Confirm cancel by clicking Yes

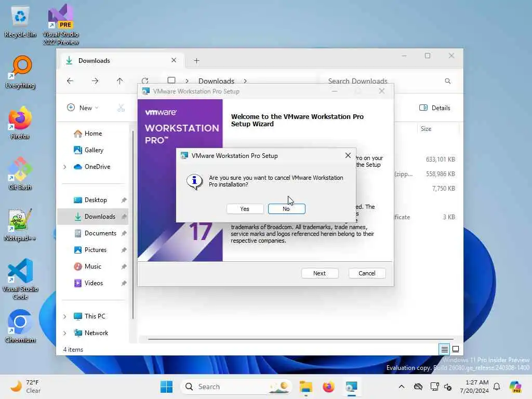point(245,209)
